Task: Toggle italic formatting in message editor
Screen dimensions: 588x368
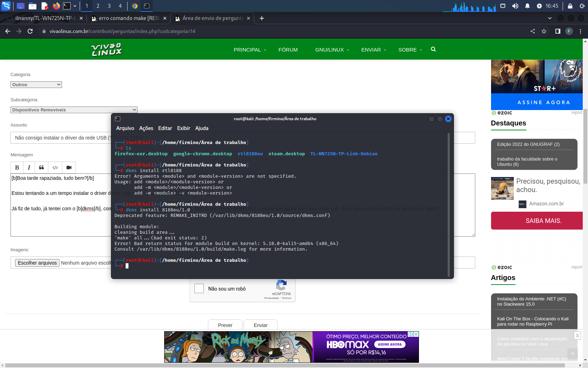Action: (29, 168)
